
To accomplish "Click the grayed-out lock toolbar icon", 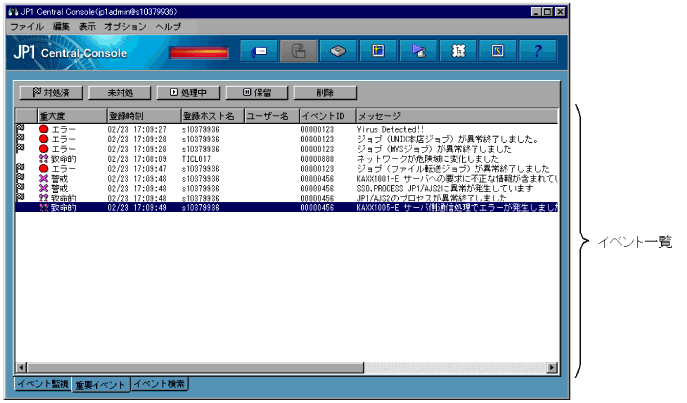I will tap(298, 52).
